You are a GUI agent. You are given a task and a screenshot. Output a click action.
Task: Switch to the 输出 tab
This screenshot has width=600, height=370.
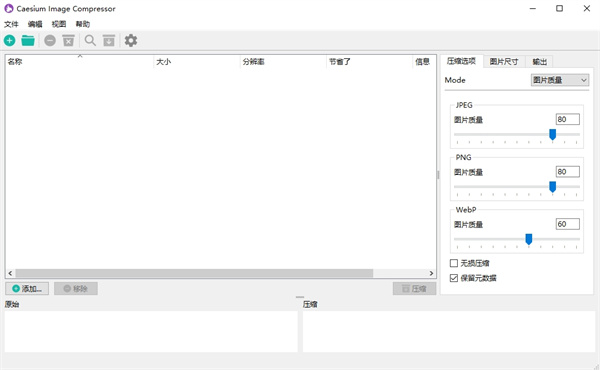539,62
